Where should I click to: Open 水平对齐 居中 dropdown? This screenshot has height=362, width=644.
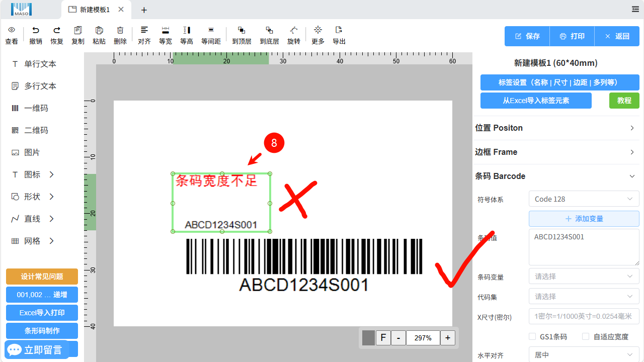click(x=584, y=355)
